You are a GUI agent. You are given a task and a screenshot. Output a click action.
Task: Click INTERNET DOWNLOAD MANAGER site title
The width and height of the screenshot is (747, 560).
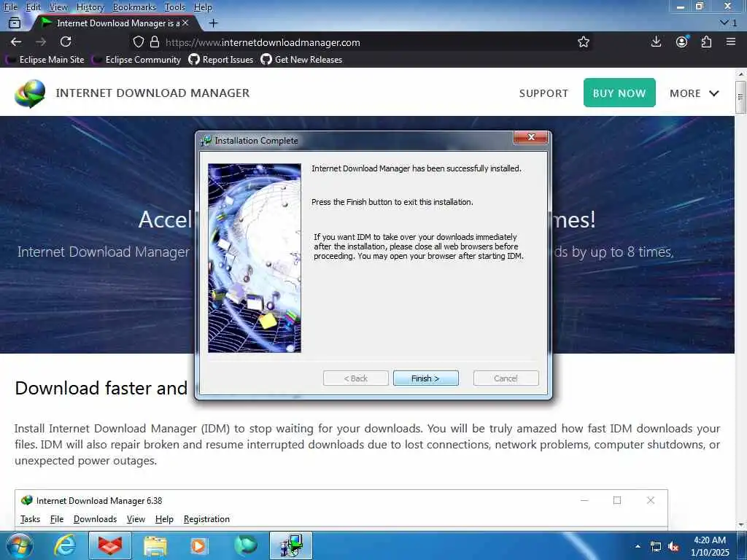click(152, 93)
